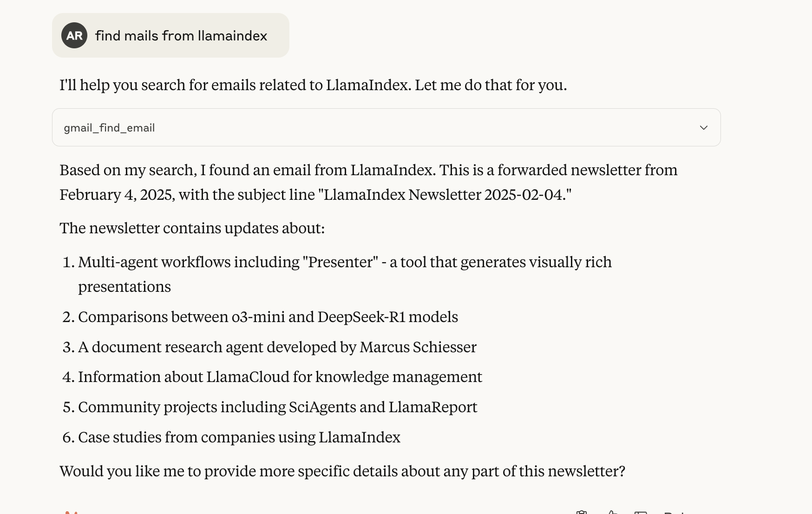The image size is (812, 514).
Task: Retry the assistant response
Action: 676,512
